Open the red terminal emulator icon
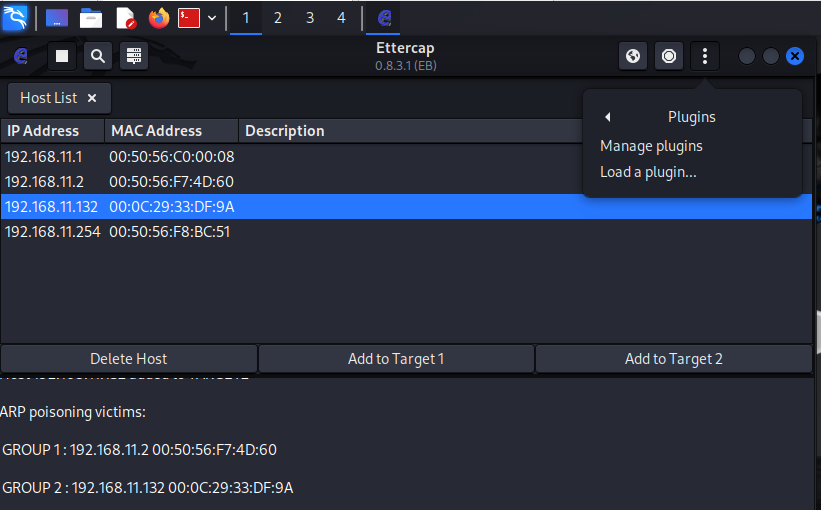Screen dimensions: 821x510 coord(188,18)
